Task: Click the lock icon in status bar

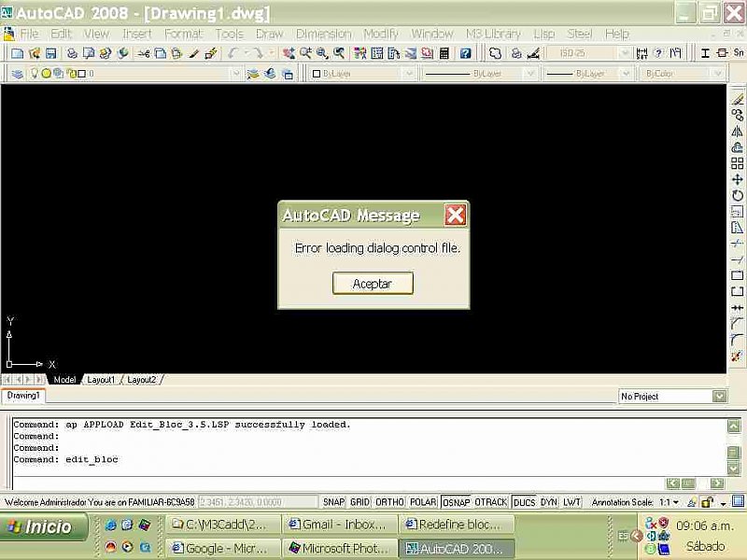Action: (x=707, y=502)
